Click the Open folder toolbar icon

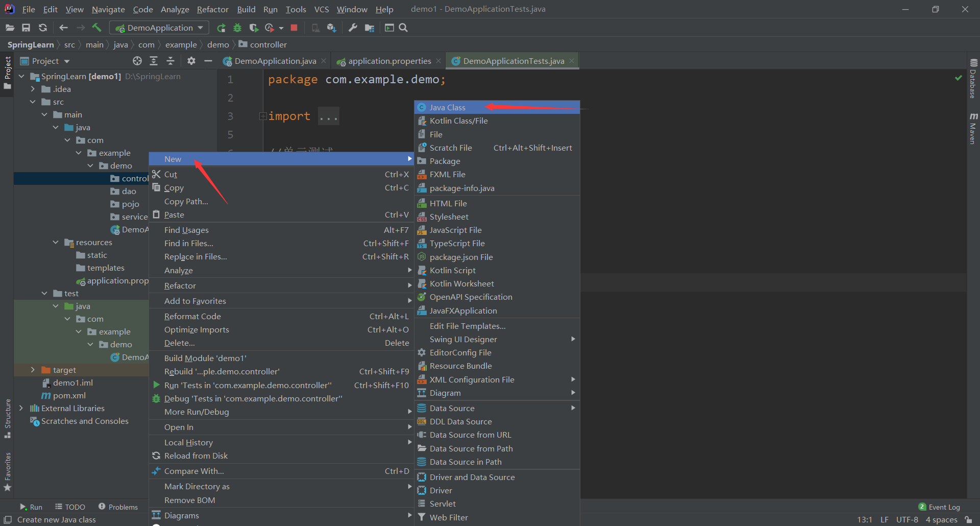(x=10, y=28)
